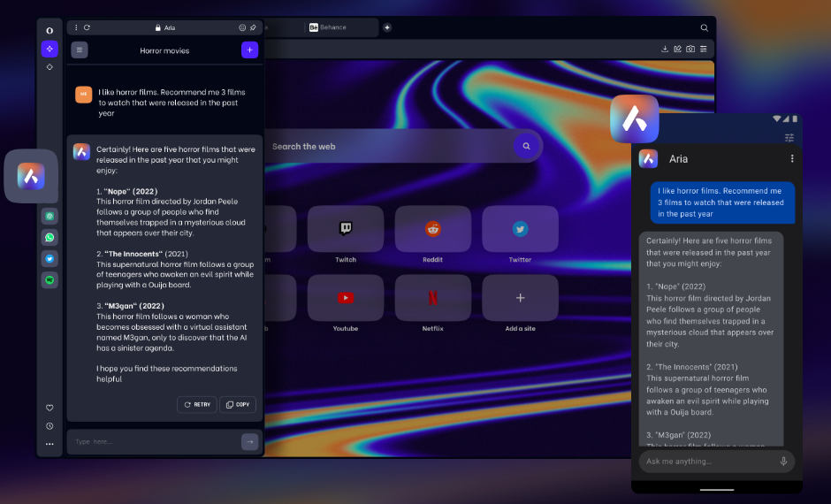
Task: Take a snapshot with the camera icon
Action: click(x=690, y=49)
